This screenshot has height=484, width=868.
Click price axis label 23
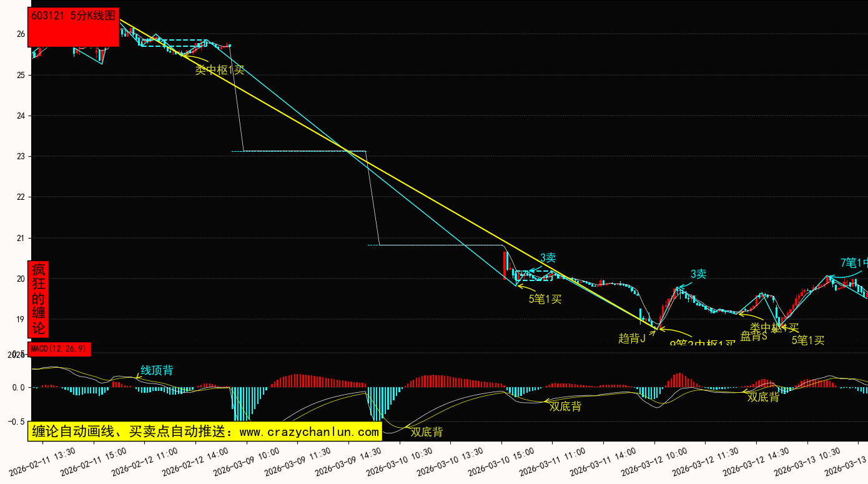click(x=21, y=156)
